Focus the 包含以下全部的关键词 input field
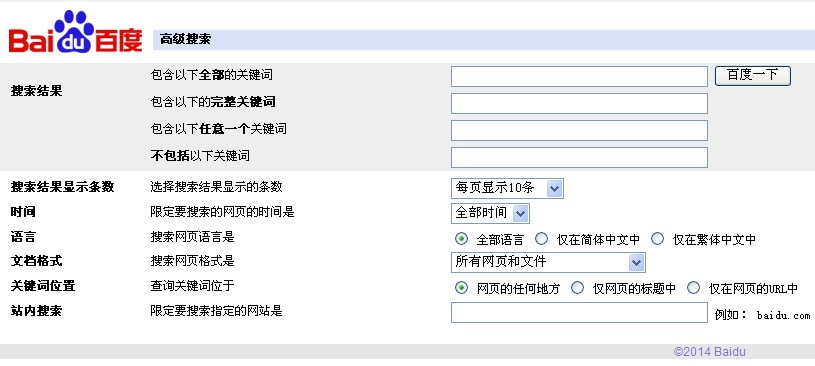The image size is (815, 366). pyautogui.click(x=579, y=76)
